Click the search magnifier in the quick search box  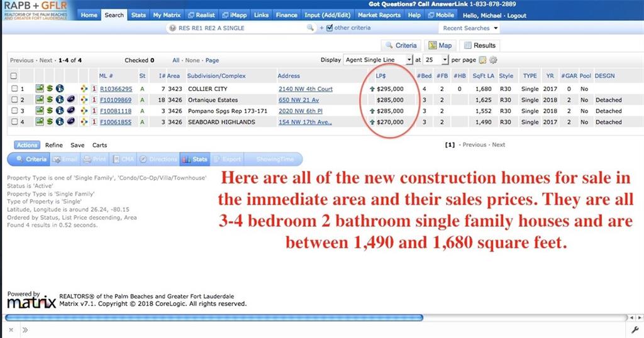pos(309,28)
